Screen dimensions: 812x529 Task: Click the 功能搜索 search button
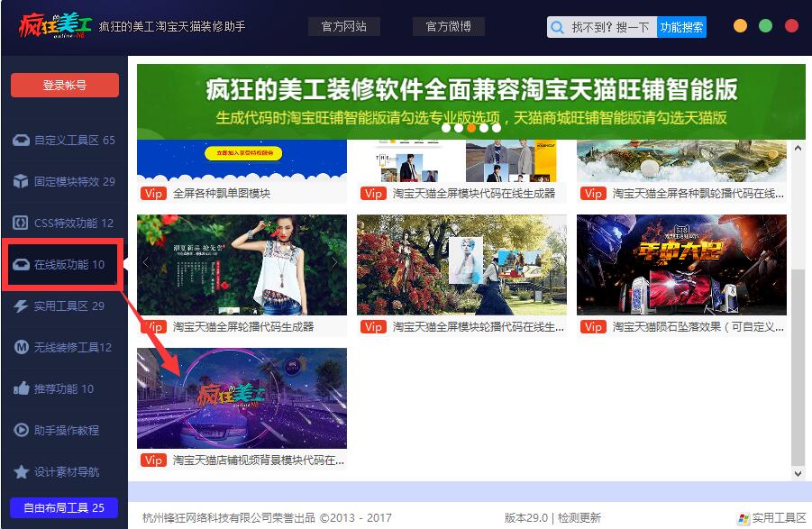click(681, 27)
